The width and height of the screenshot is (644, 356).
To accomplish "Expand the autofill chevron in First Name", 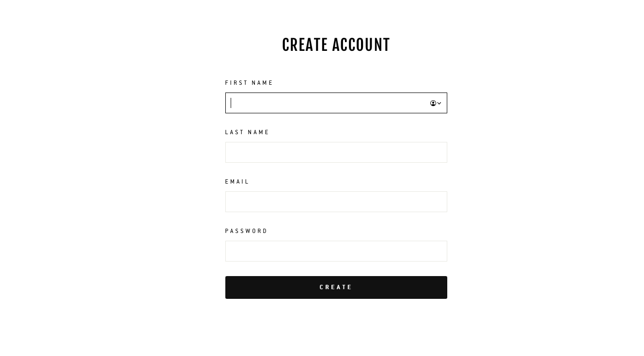I will pyautogui.click(x=439, y=103).
